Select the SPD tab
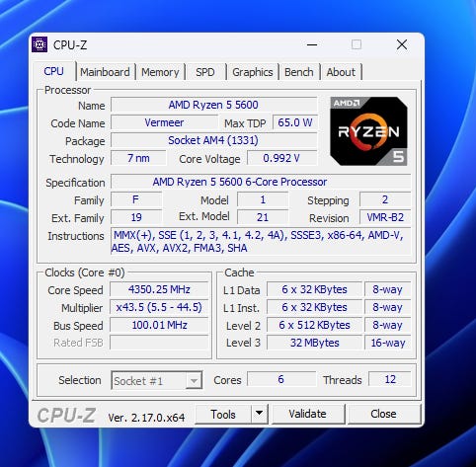The image size is (476, 467). [205, 72]
